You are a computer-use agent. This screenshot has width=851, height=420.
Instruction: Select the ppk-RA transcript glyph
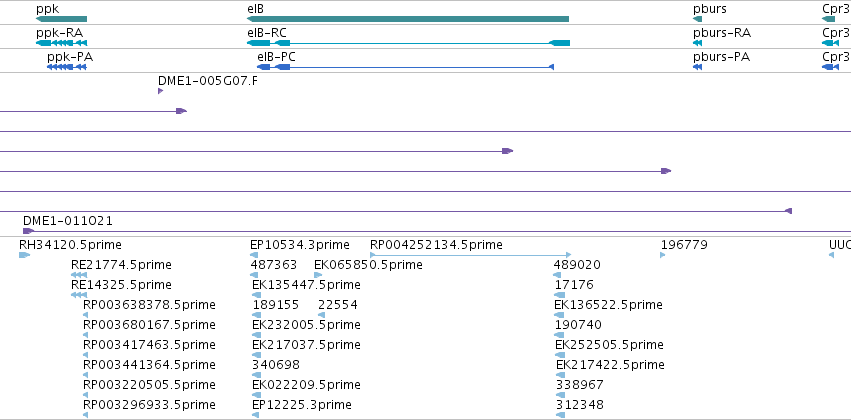[x=61, y=43]
